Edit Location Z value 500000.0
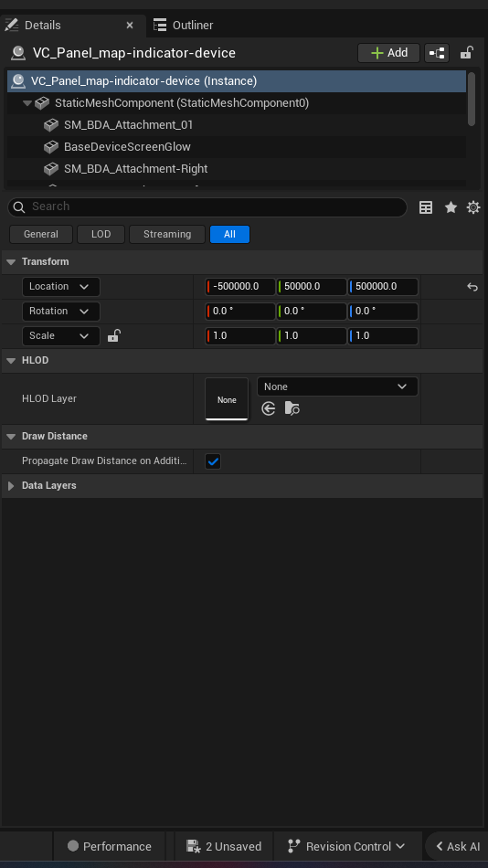This screenshot has height=868, width=488. tap(383, 287)
